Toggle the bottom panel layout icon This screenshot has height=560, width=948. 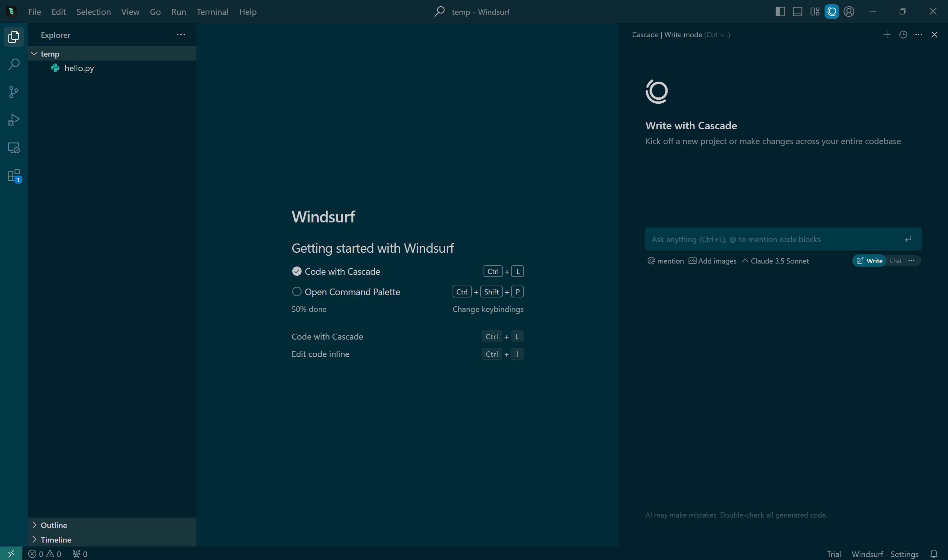pos(797,12)
